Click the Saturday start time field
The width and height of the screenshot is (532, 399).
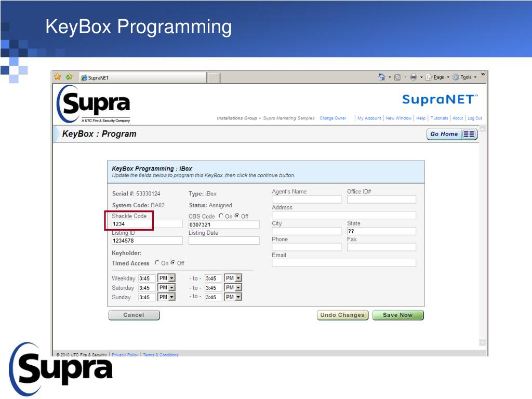[x=147, y=288]
